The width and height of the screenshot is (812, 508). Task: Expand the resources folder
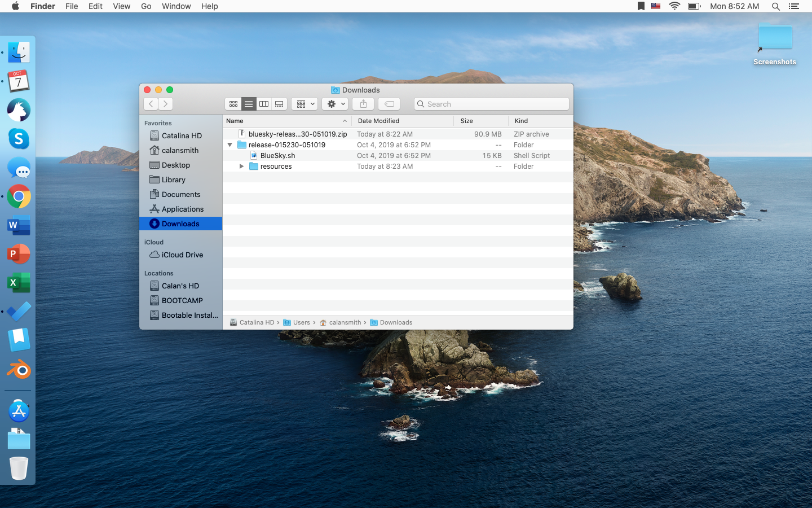pos(241,167)
